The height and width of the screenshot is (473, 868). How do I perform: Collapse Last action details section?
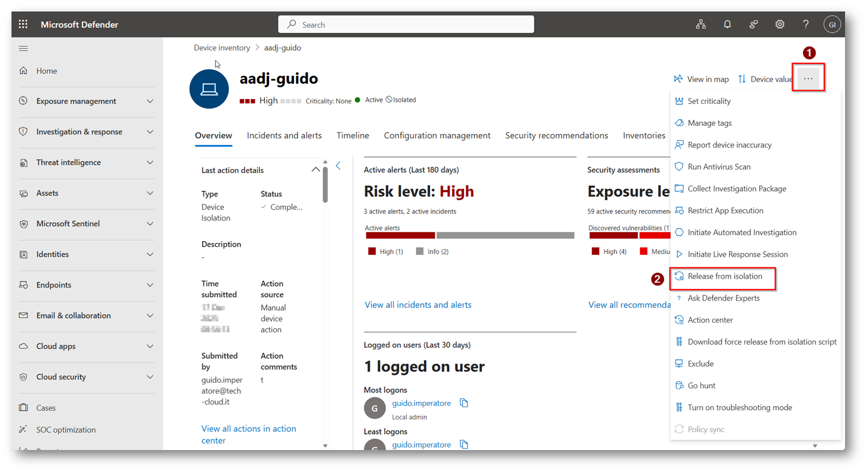coord(315,170)
